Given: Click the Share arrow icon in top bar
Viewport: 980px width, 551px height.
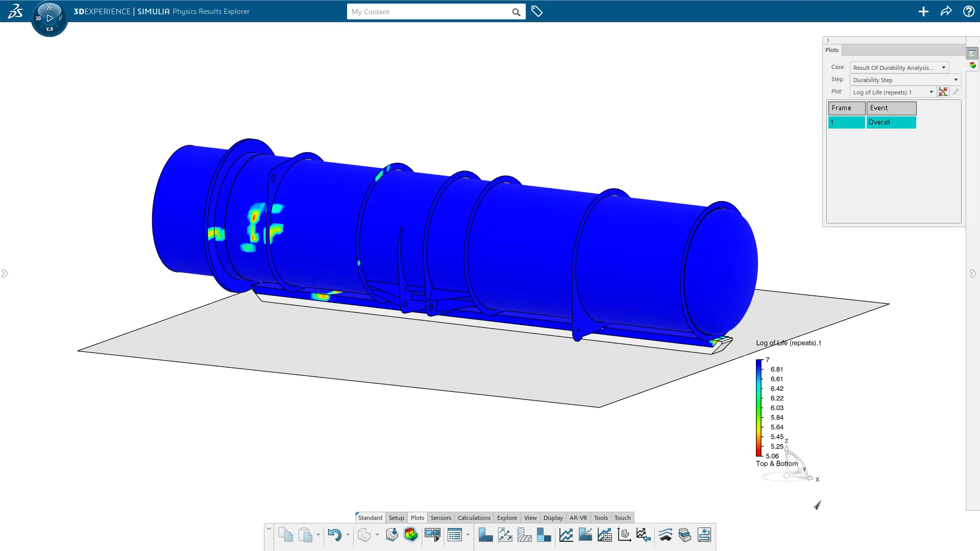Looking at the screenshot, I should tap(946, 11).
